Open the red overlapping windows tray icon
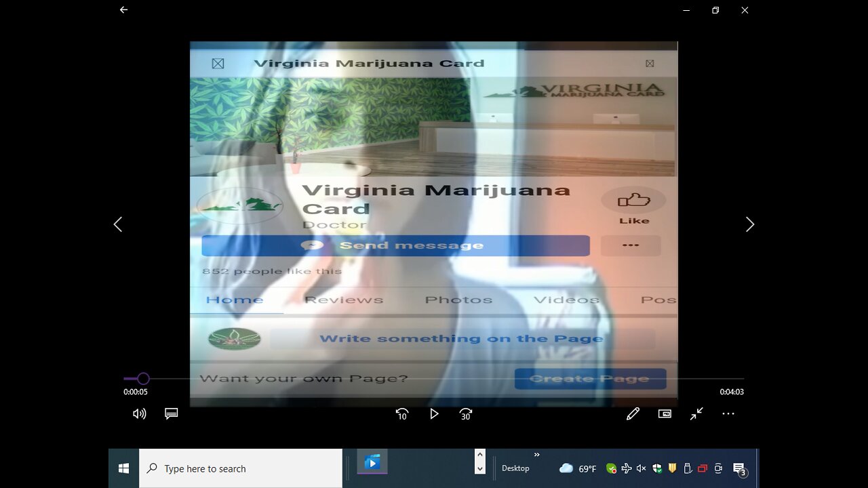The height and width of the screenshot is (488, 868). tap(703, 468)
